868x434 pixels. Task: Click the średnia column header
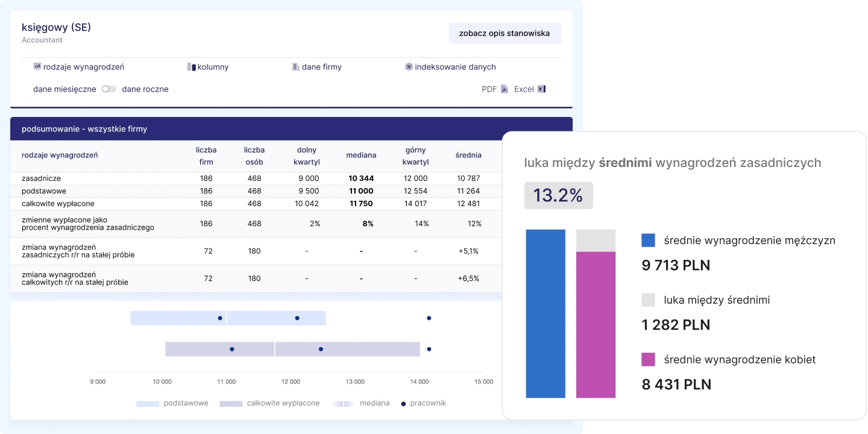(x=468, y=156)
